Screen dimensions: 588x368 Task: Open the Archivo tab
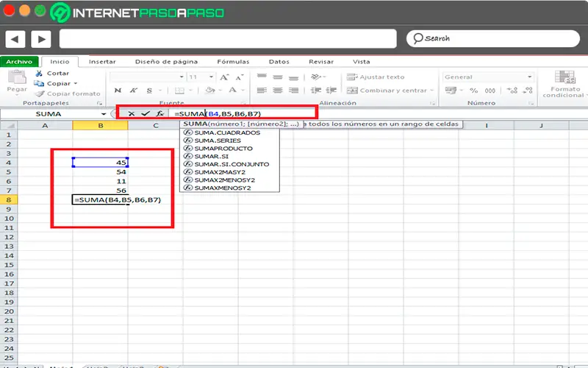[x=19, y=62]
